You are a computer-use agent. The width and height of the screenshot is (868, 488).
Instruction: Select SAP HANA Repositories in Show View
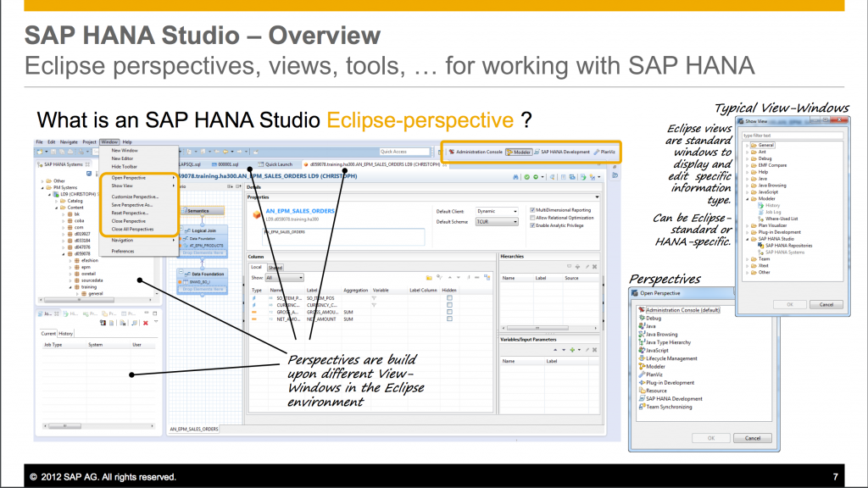coord(785,246)
